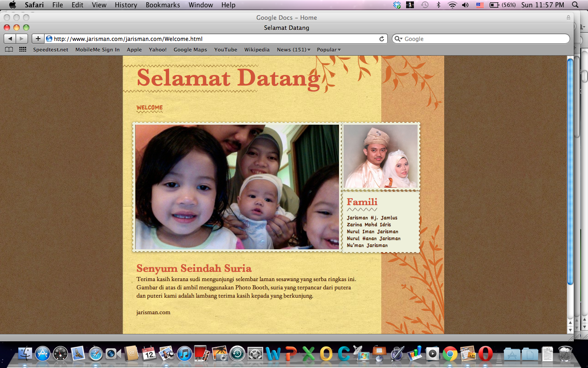Open System Preferences from the dock
The width and height of the screenshot is (588, 368).
[x=255, y=353]
